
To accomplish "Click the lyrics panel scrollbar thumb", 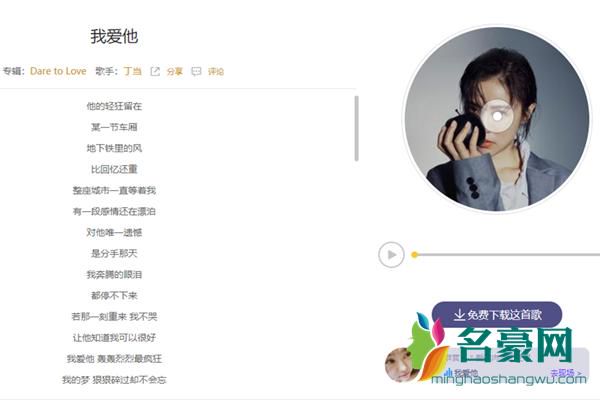I will coord(357,129).
